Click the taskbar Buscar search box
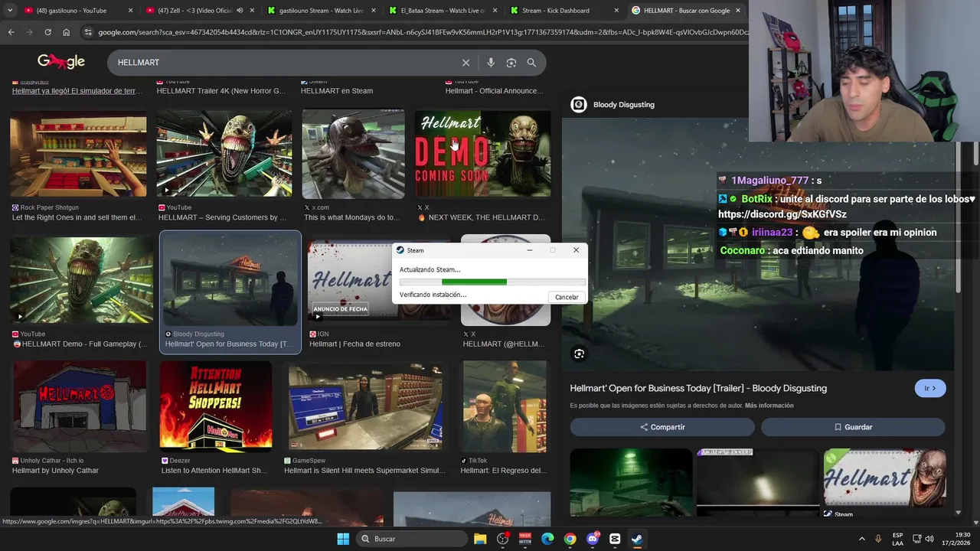980x551 pixels. coord(412,539)
